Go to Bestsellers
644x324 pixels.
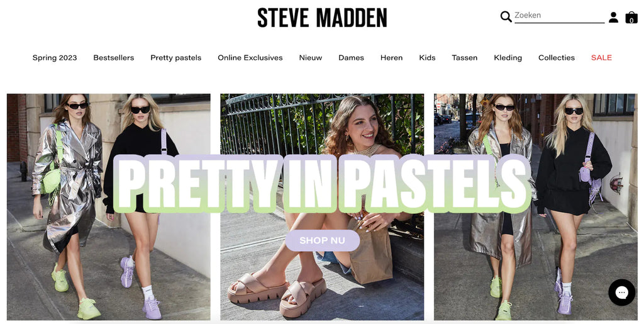[114, 58]
